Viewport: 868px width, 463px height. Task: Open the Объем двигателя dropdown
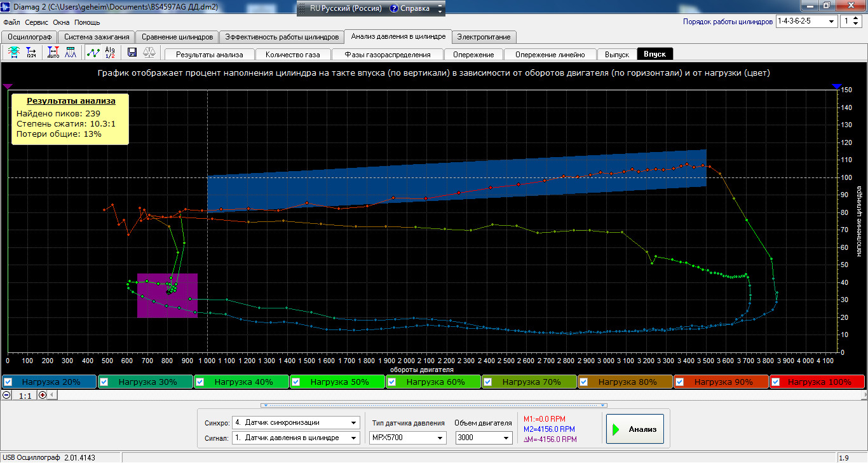coord(484,438)
